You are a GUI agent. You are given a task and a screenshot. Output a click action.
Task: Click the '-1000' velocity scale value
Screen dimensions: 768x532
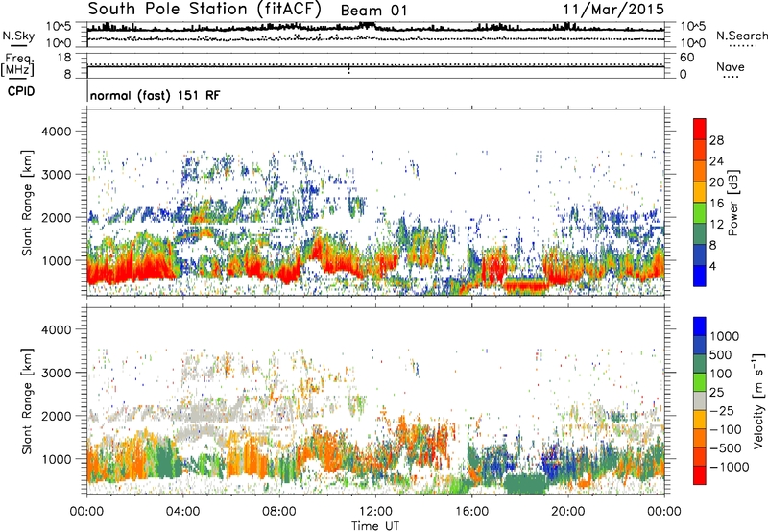click(730, 467)
